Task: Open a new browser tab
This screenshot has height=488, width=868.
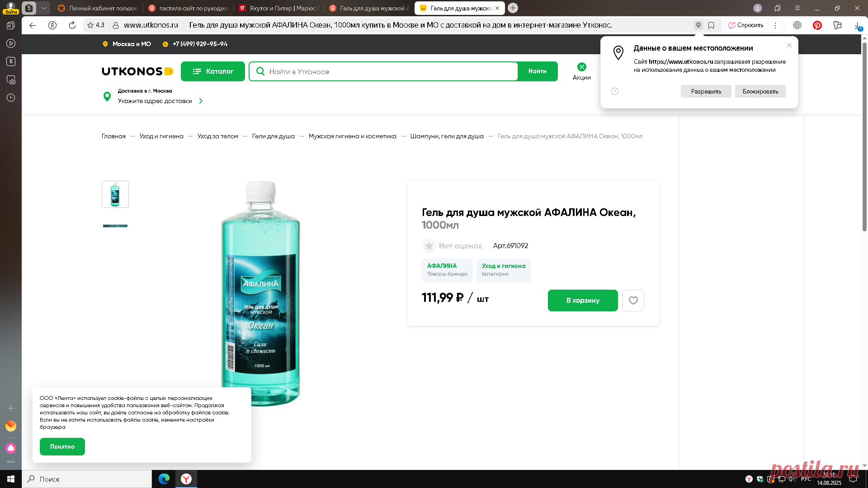Action: [x=513, y=8]
